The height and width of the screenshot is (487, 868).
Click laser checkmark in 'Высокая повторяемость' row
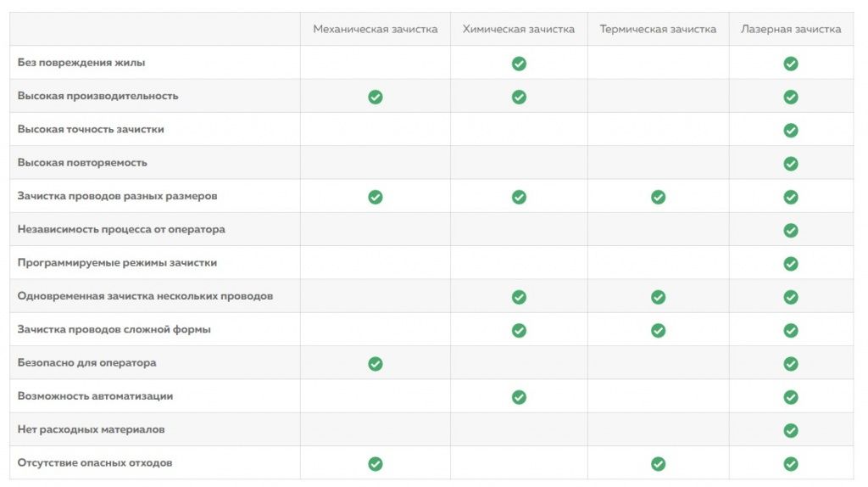click(791, 164)
